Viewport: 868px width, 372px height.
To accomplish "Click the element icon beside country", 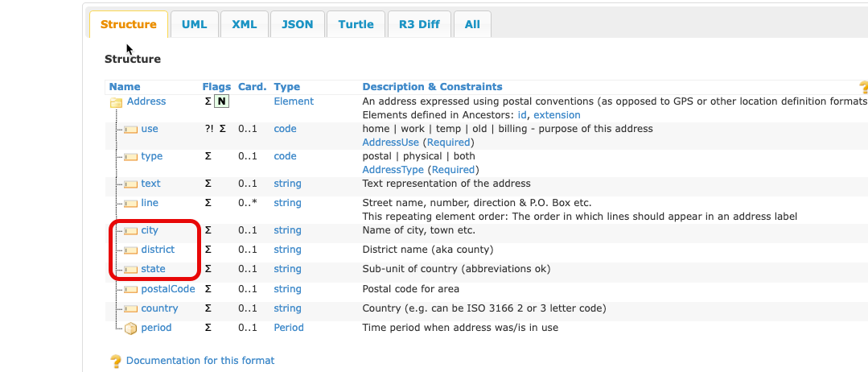I will coord(130,309).
